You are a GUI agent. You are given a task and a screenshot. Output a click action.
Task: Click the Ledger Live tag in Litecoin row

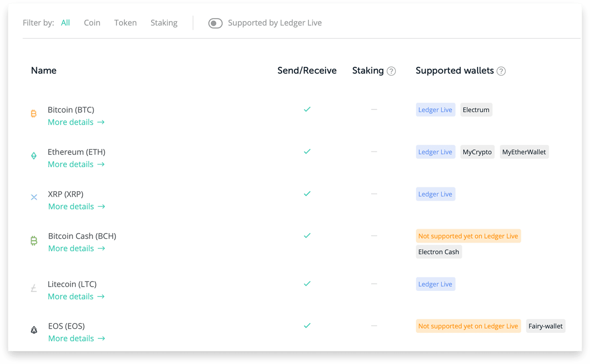coord(435,284)
